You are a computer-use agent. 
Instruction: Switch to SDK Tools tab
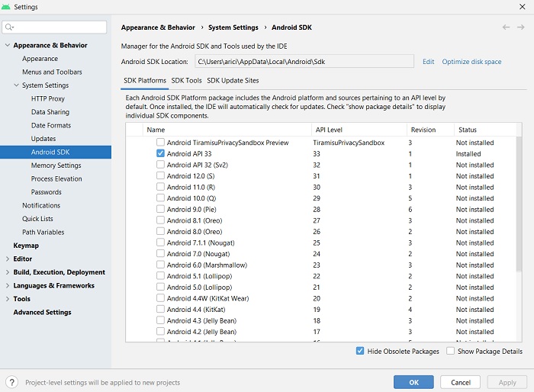tap(186, 81)
